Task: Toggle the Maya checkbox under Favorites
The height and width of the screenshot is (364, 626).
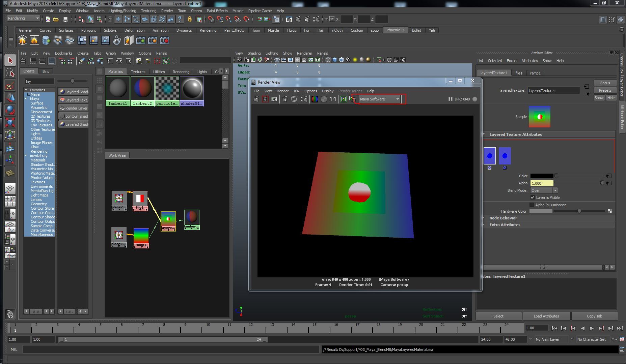Action: 29,94
